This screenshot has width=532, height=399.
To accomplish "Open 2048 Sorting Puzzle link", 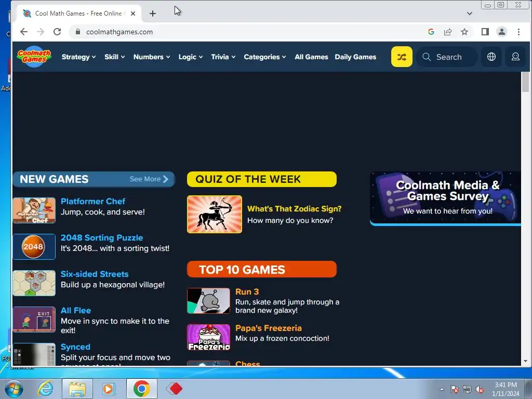I will pos(102,237).
